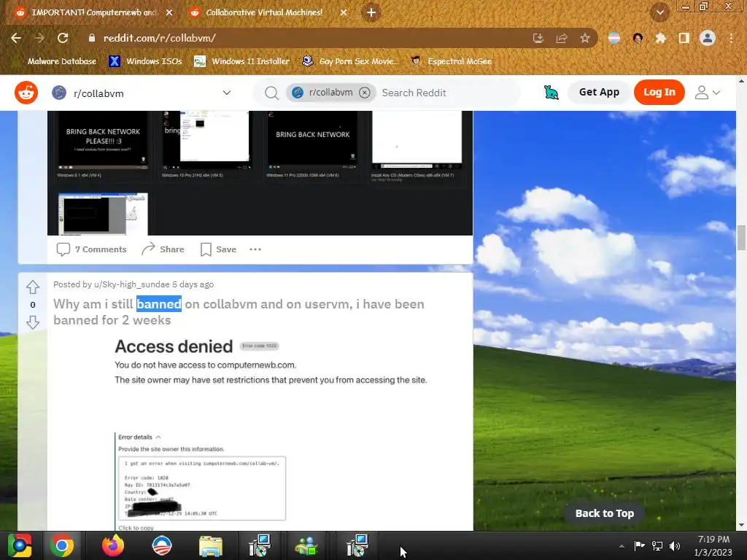Open the tab search chevron in Chrome
This screenshot has width=747, height=560.
pos(660,12)
